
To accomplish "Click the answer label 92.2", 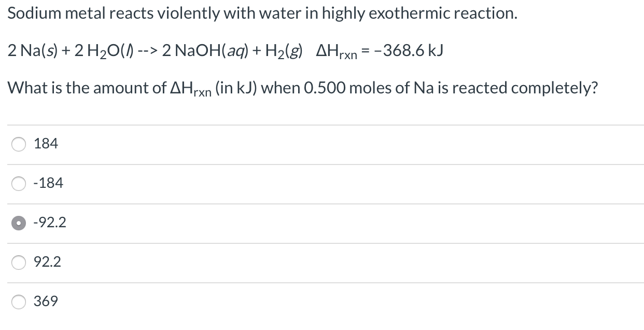I will click(48, 262).
